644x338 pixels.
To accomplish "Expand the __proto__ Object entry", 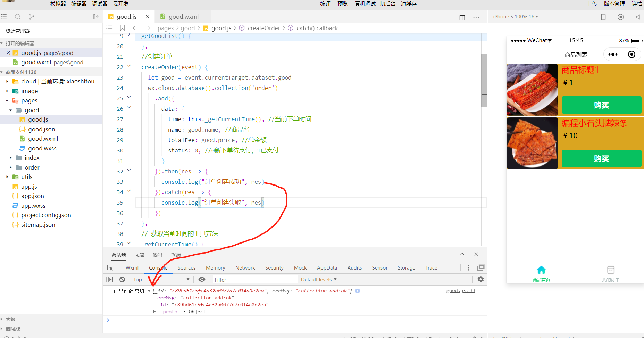I will pos(154,312).
